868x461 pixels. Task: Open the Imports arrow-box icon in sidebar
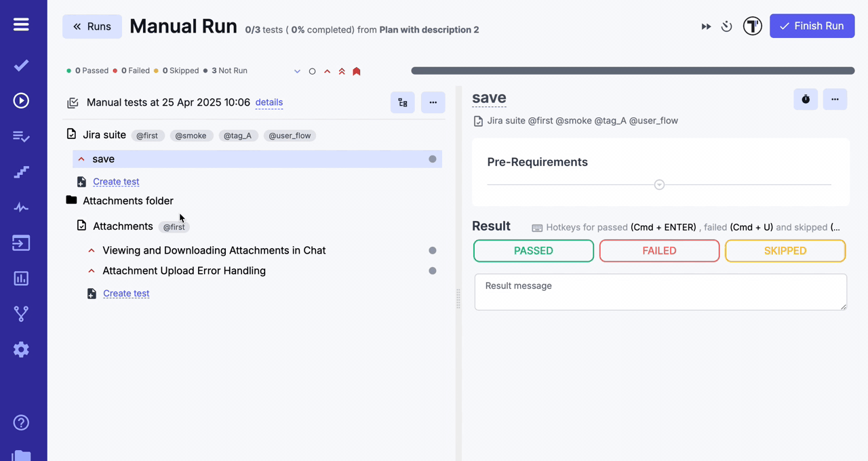pyautogui.click(x=21, y=243)
